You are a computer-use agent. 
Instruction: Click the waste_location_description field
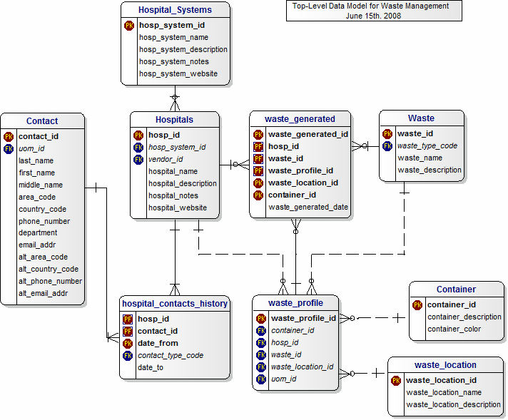(454, 405)
